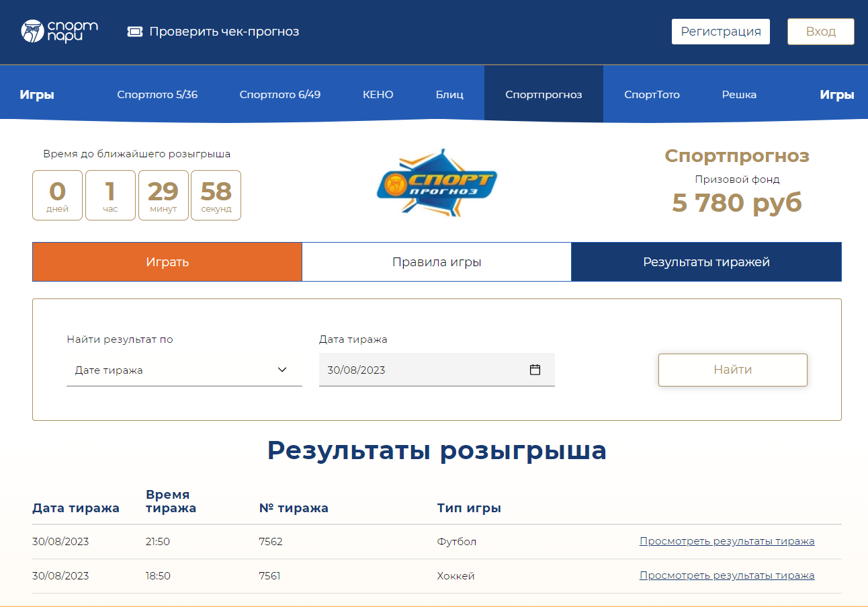Select the left Игры menu item
The height and width of the screenshot is (607, 868).
[37, 95]
